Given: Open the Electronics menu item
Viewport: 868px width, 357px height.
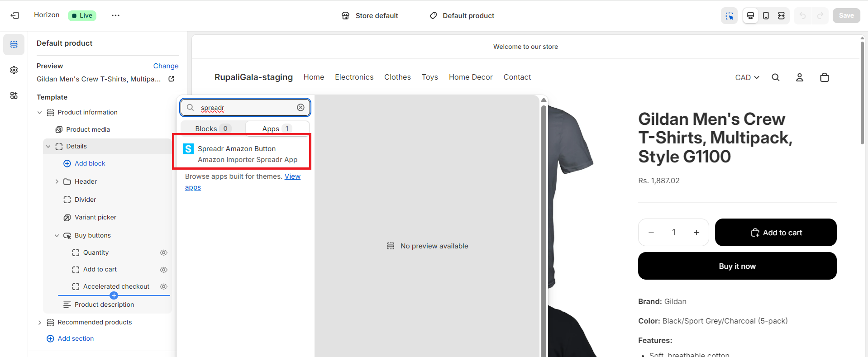Looking at the screenshot, I should (x=354, y=77).
